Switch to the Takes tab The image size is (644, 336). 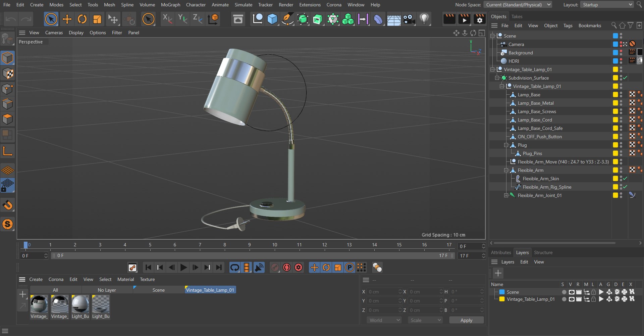tap(517, 16)
